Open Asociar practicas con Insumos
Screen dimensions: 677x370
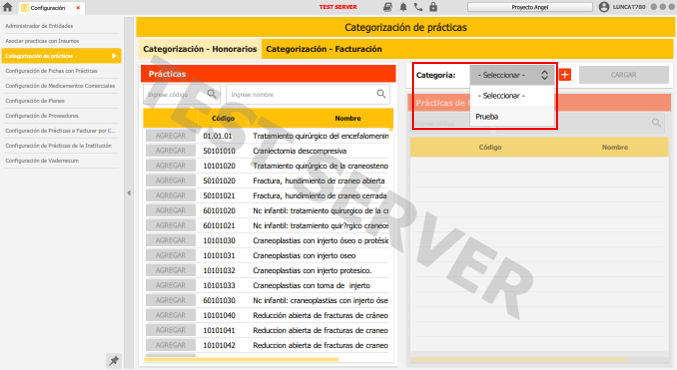60,41
